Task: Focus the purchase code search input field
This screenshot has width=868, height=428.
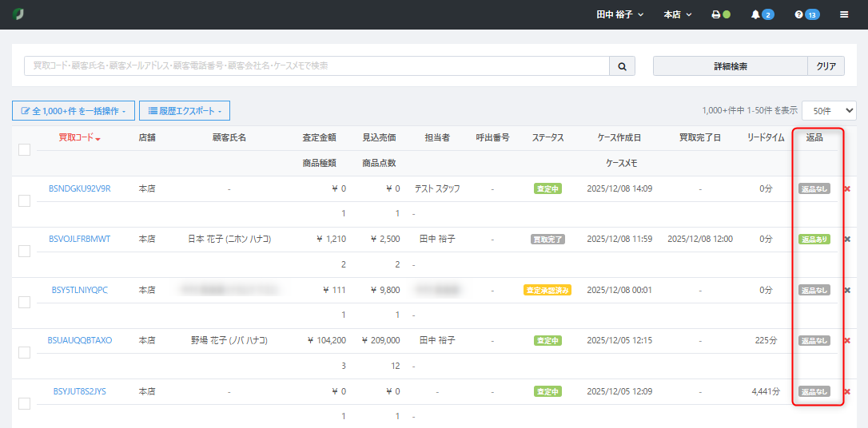Action: tap(316, 66)
